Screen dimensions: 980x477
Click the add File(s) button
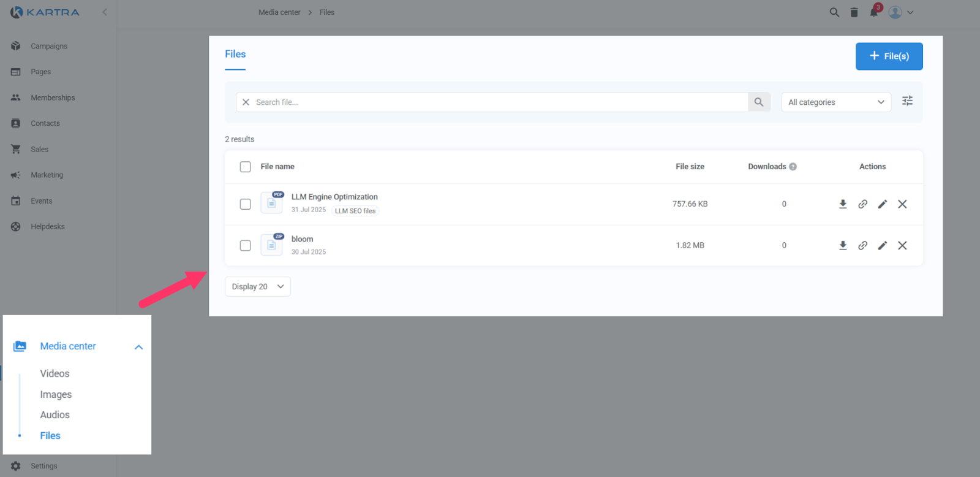point(889,56)
